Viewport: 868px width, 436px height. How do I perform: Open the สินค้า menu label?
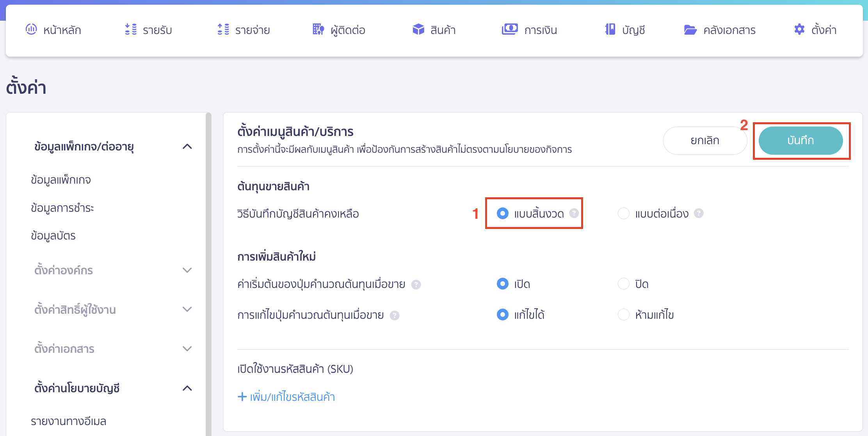[x=443, y=30]
